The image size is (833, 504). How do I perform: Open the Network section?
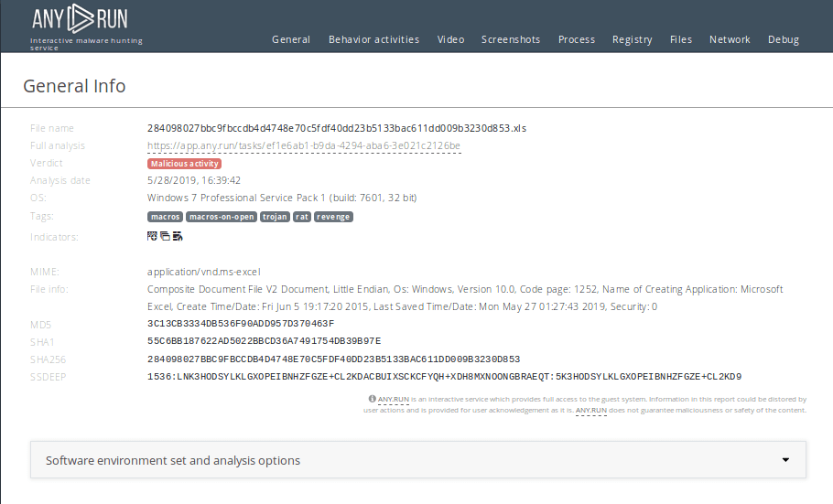[730, 39]
